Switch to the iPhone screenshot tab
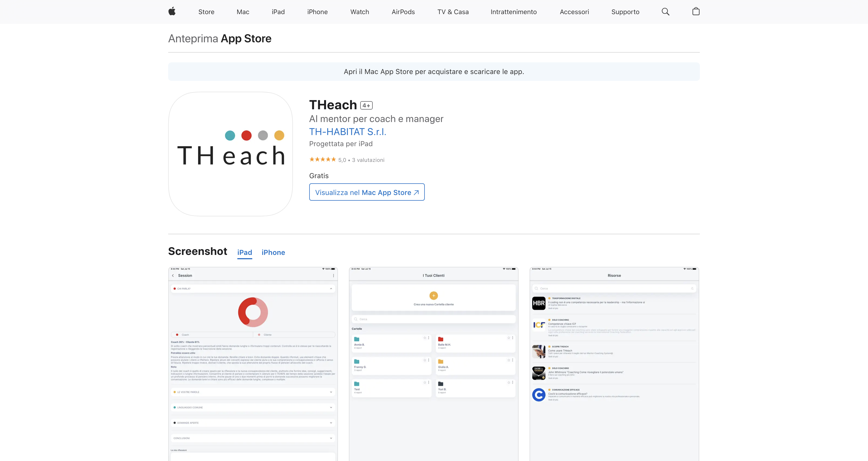This screenshot has width=868, height=461. tap(273, 252)
